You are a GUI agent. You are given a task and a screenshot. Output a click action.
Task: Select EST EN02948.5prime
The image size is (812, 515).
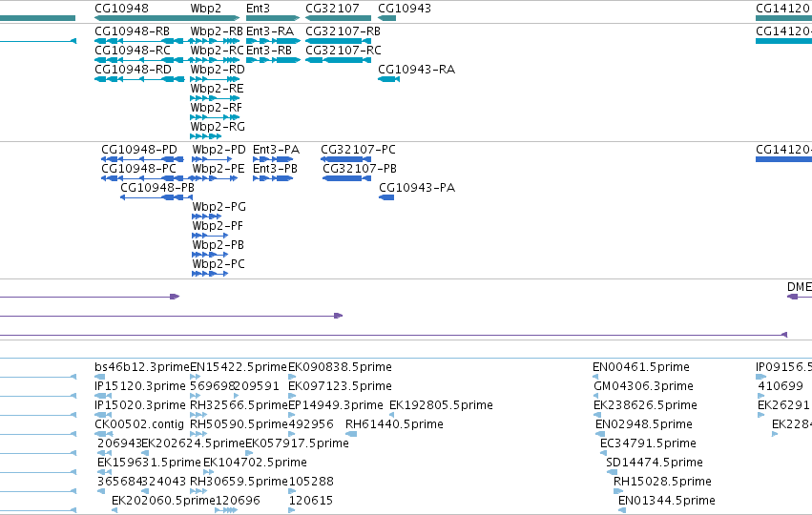600,434
